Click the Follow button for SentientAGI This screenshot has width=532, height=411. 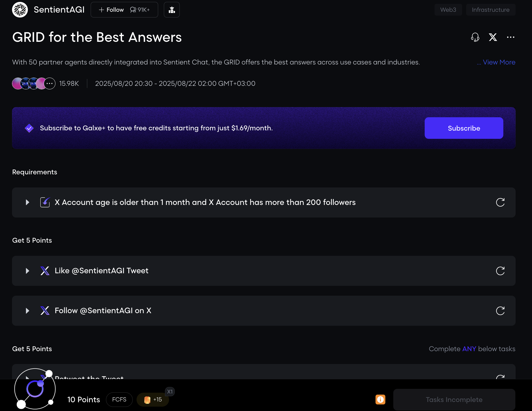(111, 10)
